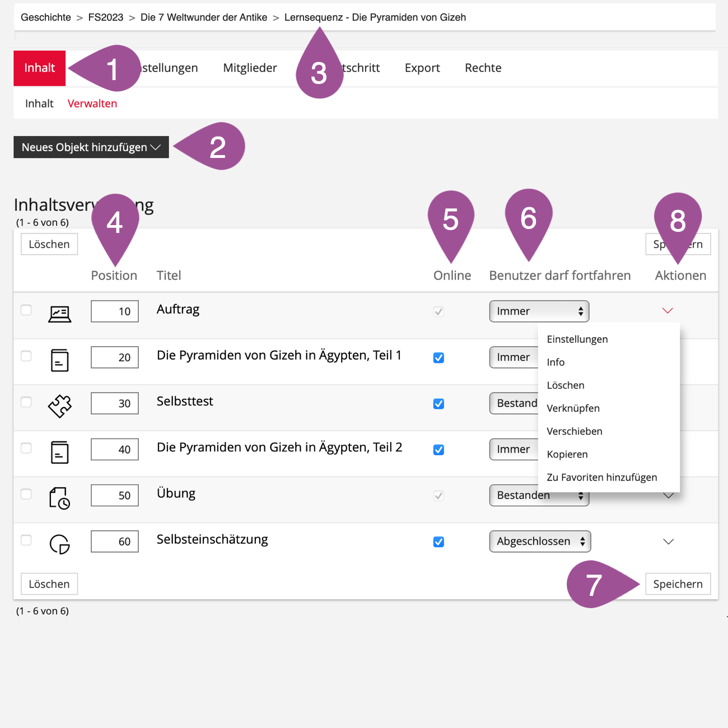Image resolution: width=728 pixels, height=728 pixels.
Task: Select the row checkbox for Auftrag
Action: click(x=26, y=310)
